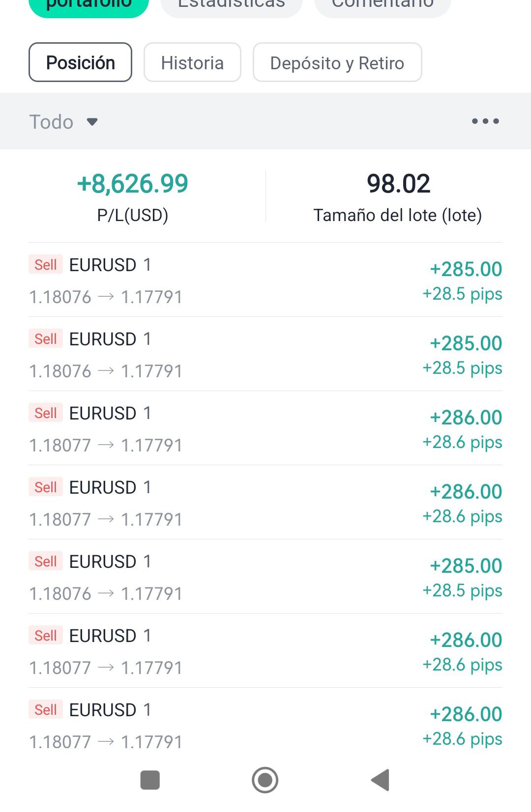The width and height of the screenshot is (531, 812).
Task: Tap the 98.02 lot size figure
Action: tap(398, 184)
